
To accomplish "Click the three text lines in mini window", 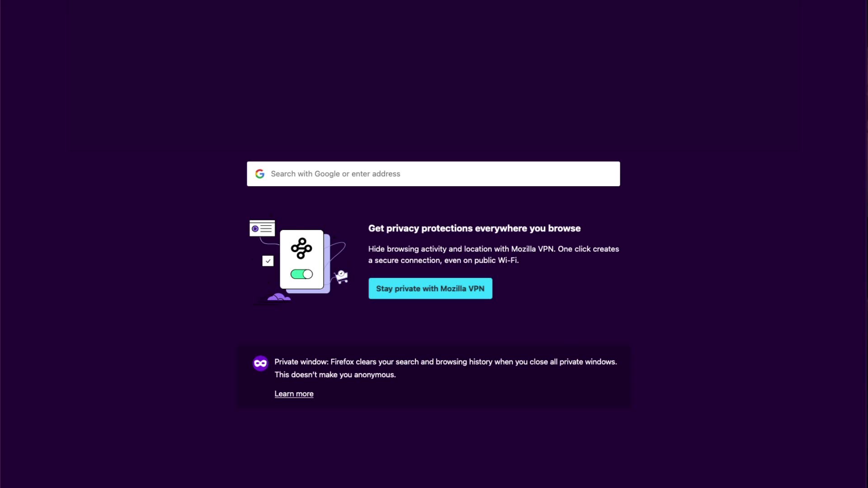I will 266,229.
